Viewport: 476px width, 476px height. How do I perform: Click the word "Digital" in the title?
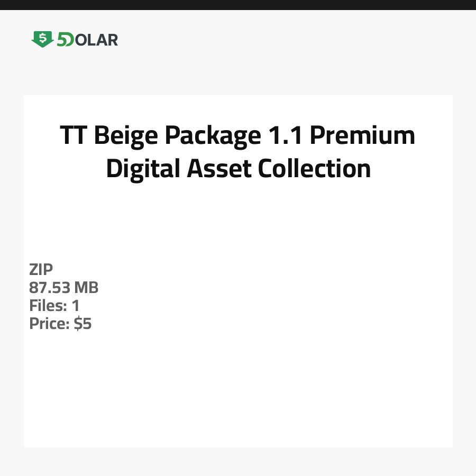pos(139,169)
